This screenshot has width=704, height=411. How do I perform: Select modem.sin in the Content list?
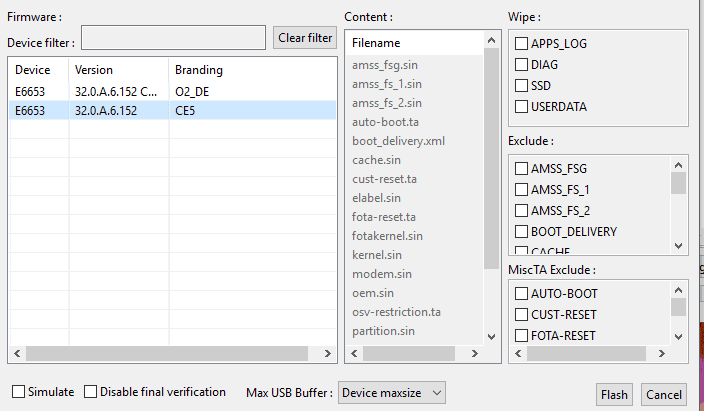(382, 274)
